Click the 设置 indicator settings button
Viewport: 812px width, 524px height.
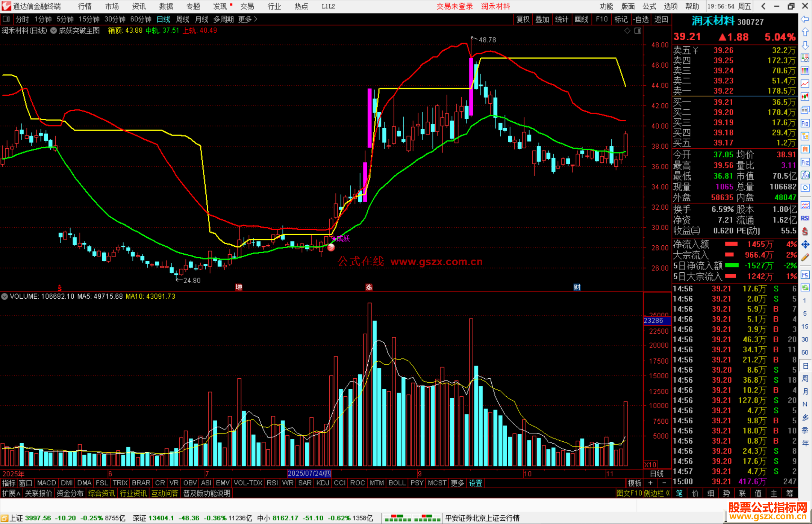(x=475, y=483)
